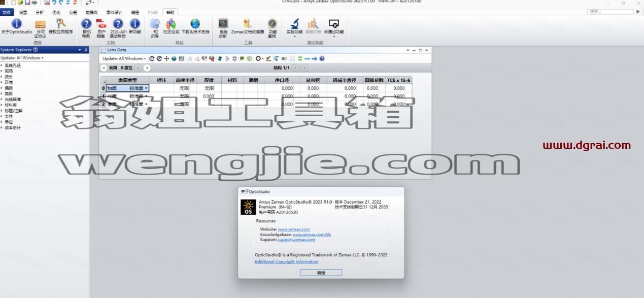Image resolution: width=644 pixels, height=298 pixels.
Task: Switch to the 分析 ribbon tab
Action: click(x=40, y=12)
